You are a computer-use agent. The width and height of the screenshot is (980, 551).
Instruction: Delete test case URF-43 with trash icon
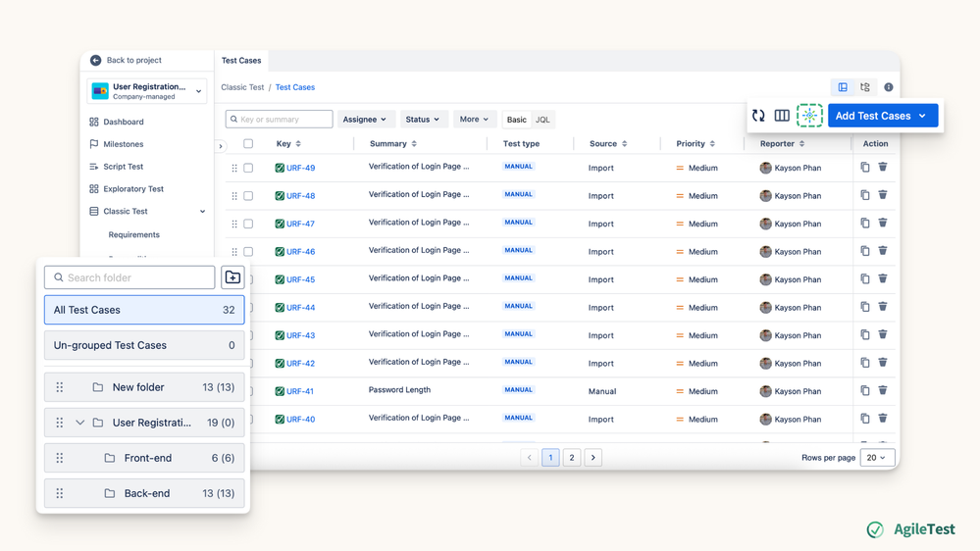click(883, 334)
